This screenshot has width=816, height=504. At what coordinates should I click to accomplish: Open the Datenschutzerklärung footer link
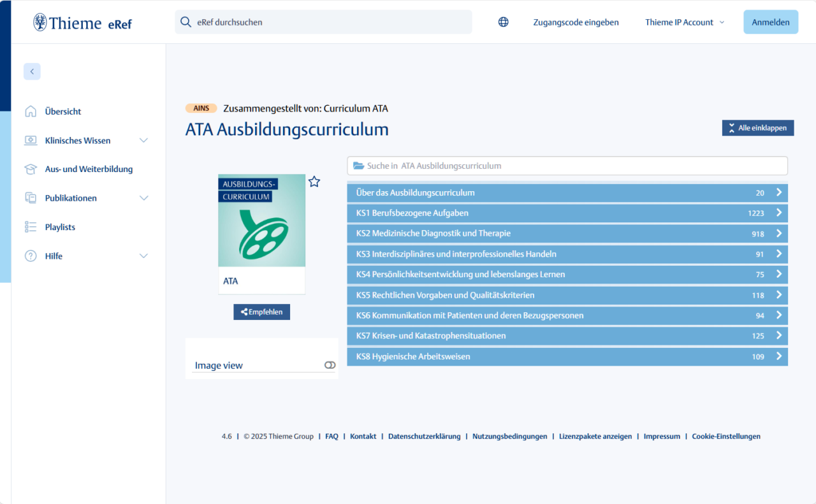click(424, 436)
